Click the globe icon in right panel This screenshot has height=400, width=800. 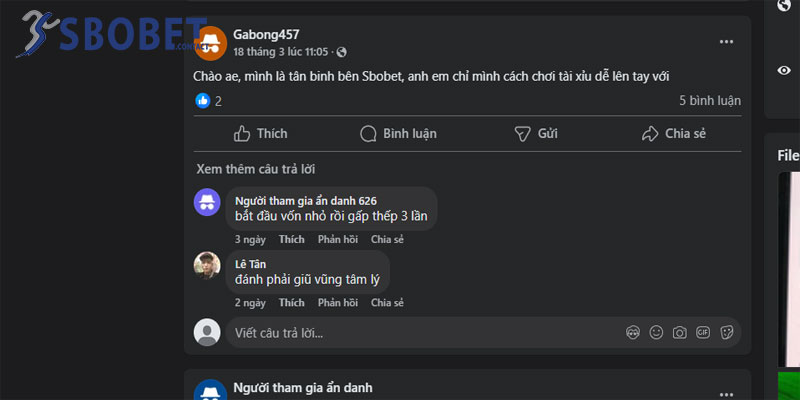coord(785,6)
